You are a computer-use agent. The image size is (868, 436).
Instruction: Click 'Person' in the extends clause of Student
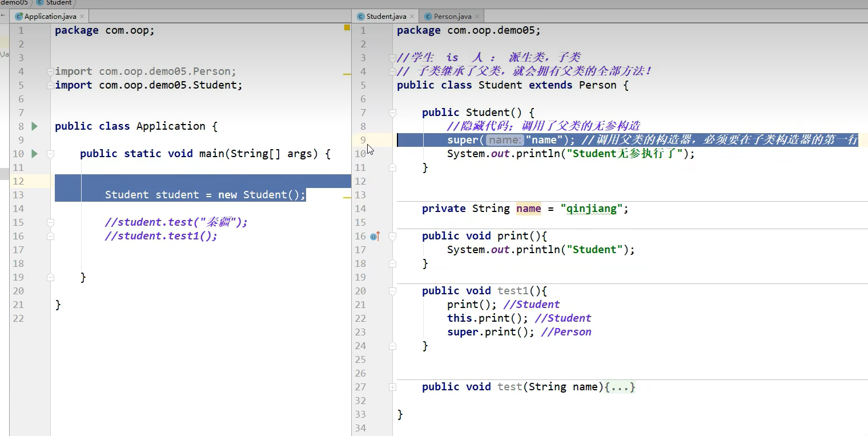(x=598, y=85)
